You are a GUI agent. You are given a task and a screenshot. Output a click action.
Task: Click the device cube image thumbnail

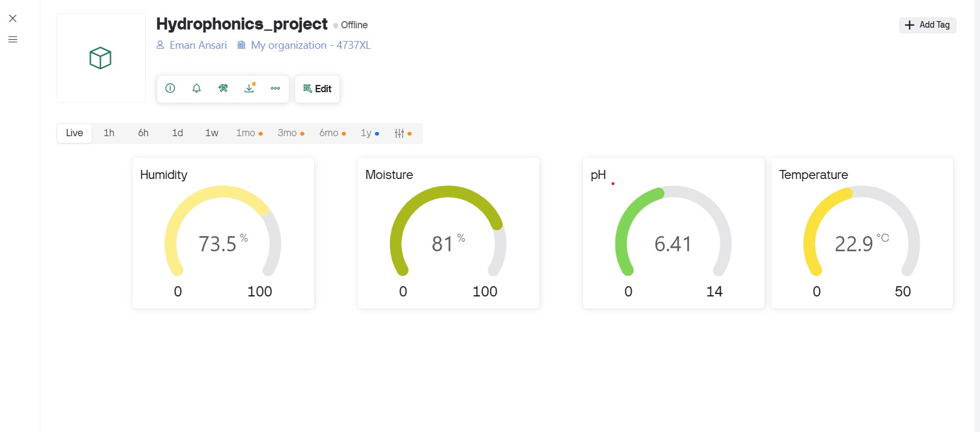pyautogui.click(x=101, y=58)
